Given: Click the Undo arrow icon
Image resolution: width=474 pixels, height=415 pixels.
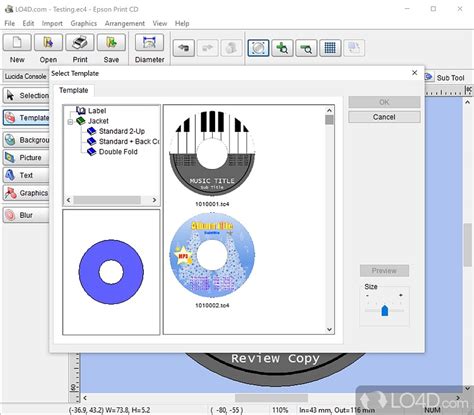Looking at the screenshot, I should [184, 48].
